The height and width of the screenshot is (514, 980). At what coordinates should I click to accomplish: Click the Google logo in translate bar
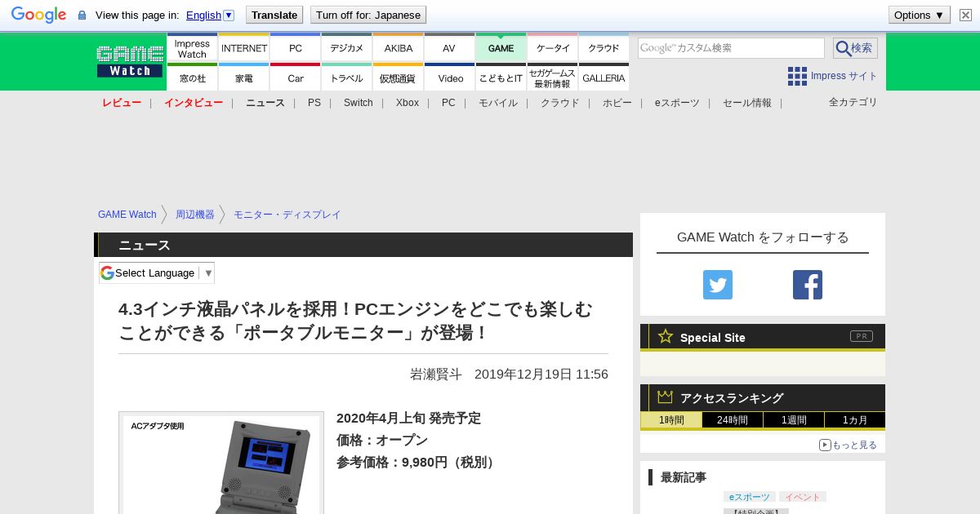tap(38, 15)
